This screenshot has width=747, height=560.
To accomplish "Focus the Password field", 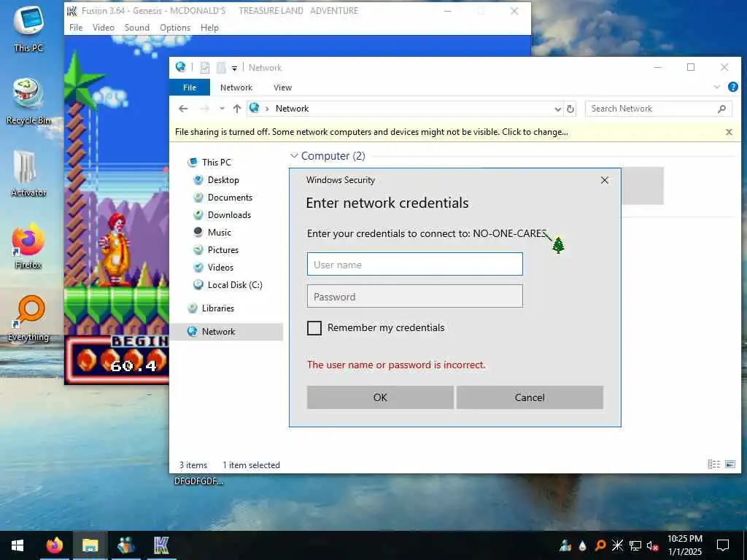I will tap(415, 296).
